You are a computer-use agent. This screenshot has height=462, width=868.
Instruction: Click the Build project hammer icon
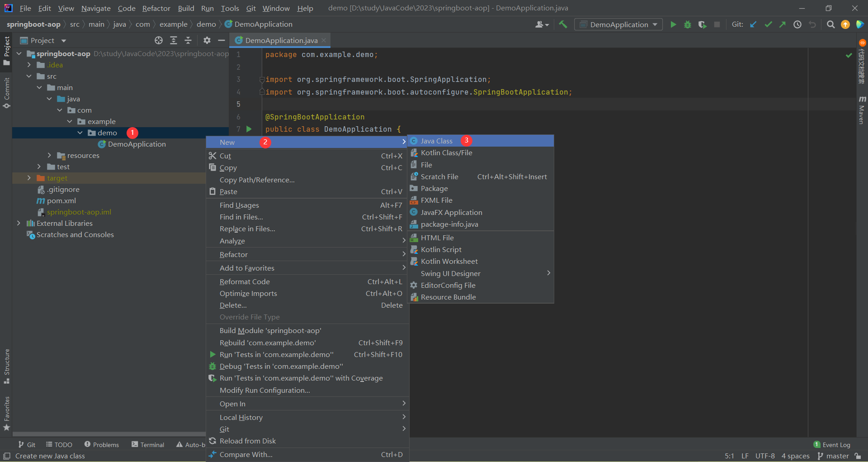pos(563,24)
